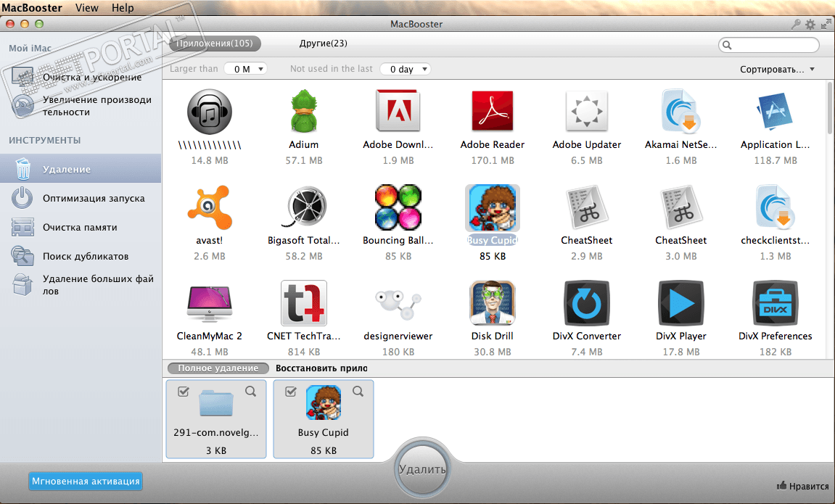Select the Bigasoft Total icon
Image resolution: width=835 pixels, height=504 pixels.
click(303, 207)
